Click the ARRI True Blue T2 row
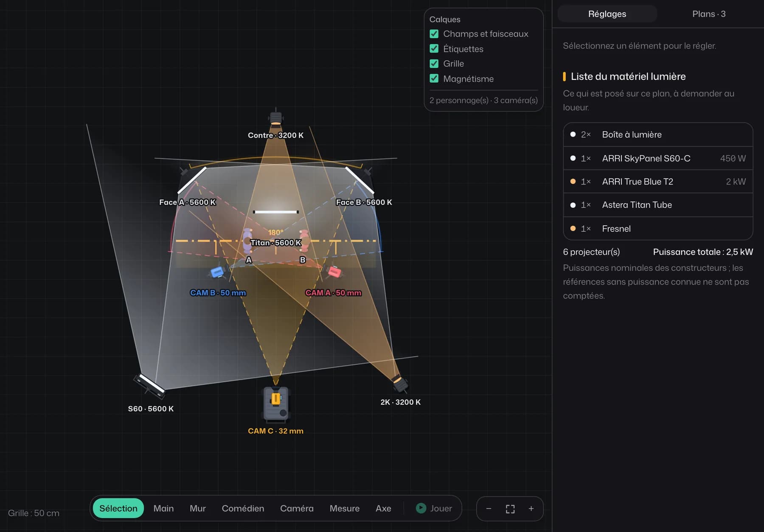This screenshot has height=532, width=764. tap(658, 182)
